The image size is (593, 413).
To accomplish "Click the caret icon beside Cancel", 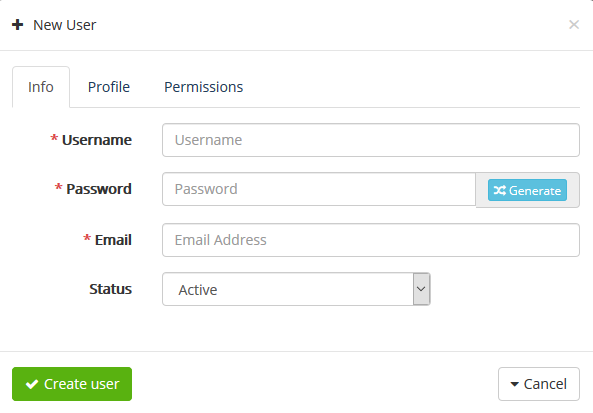I will coord(514,384).
